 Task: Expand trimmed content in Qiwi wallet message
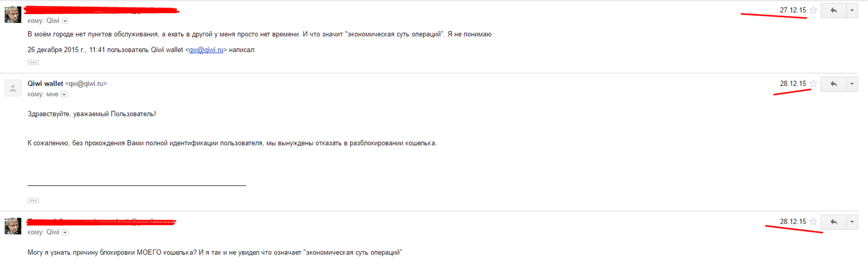pyautogui.click(x=33, y=201)
